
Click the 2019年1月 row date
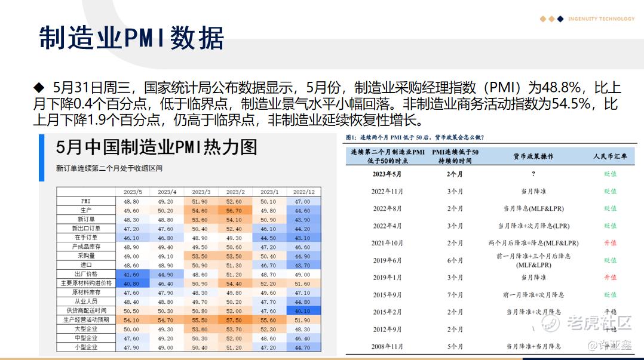[387, 278]
